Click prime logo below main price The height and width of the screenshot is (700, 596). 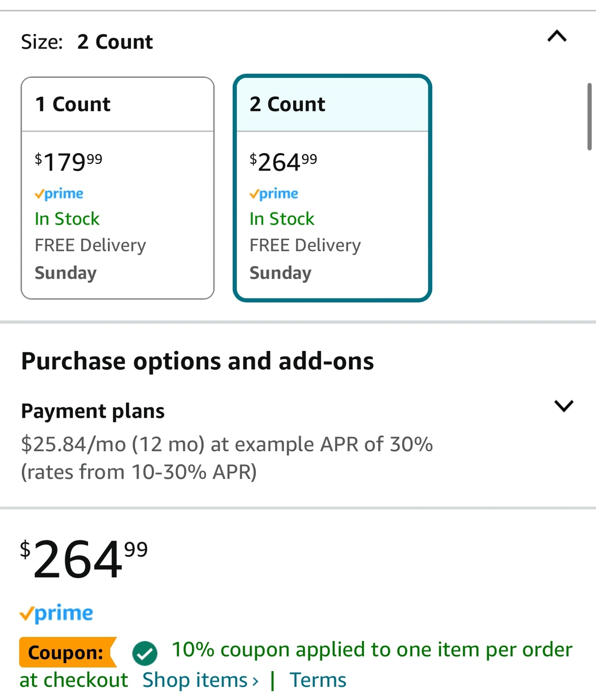tap(56, 613)
